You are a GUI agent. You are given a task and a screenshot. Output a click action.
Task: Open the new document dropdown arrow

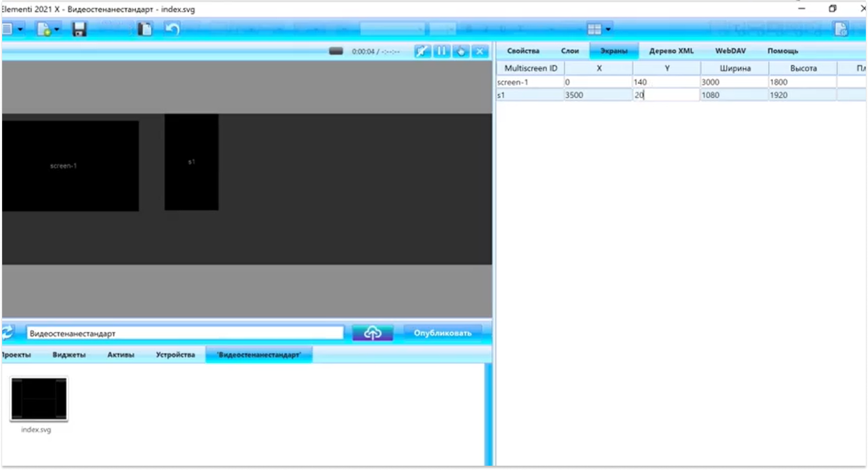(56, 30)
